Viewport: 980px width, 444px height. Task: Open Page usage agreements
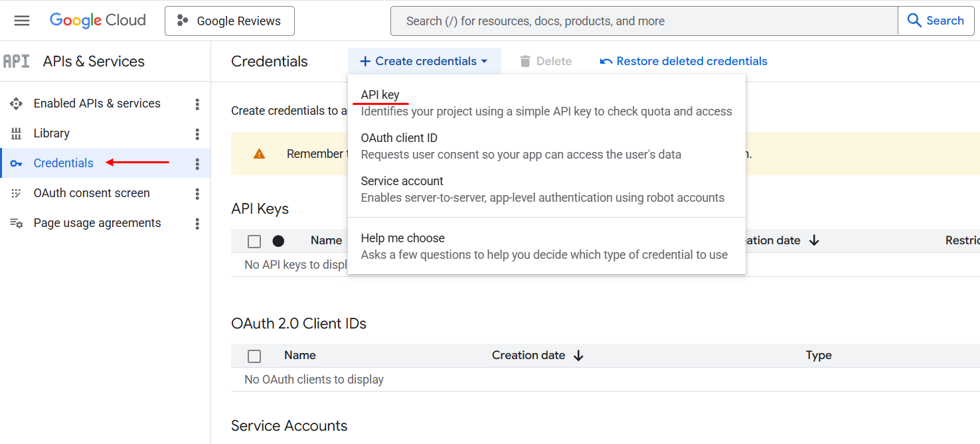(98, 223)
